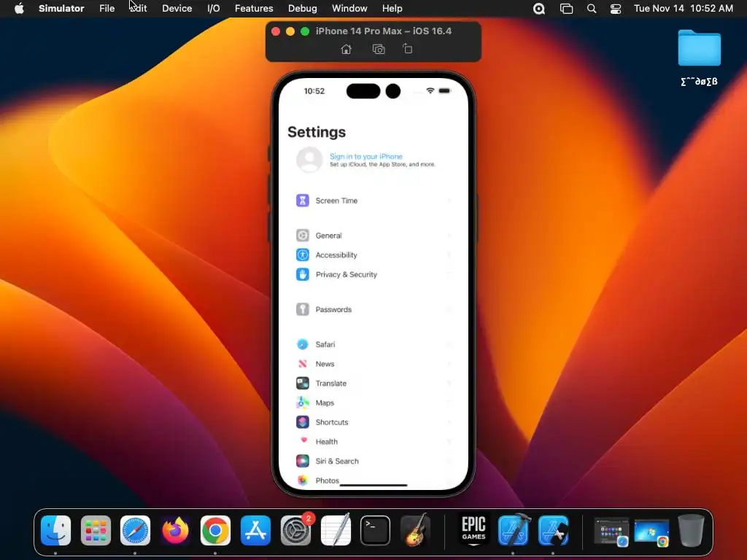Image resolution: width=747 pixels, height=560 pixels.
Task: Tap the Shortcuts icon in Settings
Action: [x=303, y=422]
